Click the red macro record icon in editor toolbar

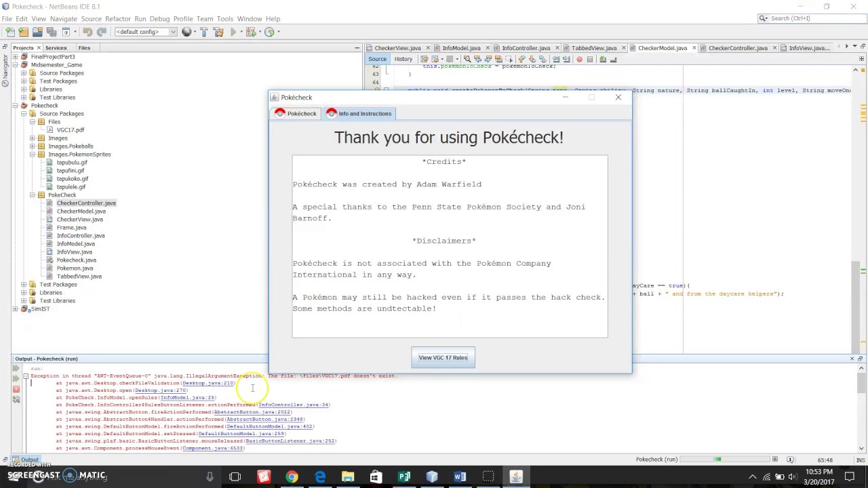[x=579, y=60]
